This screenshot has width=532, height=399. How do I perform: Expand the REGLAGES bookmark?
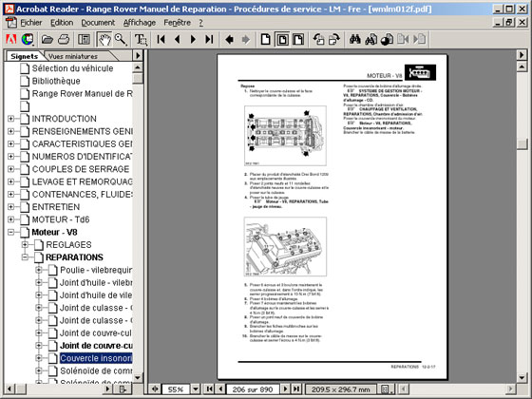(25, 245)
